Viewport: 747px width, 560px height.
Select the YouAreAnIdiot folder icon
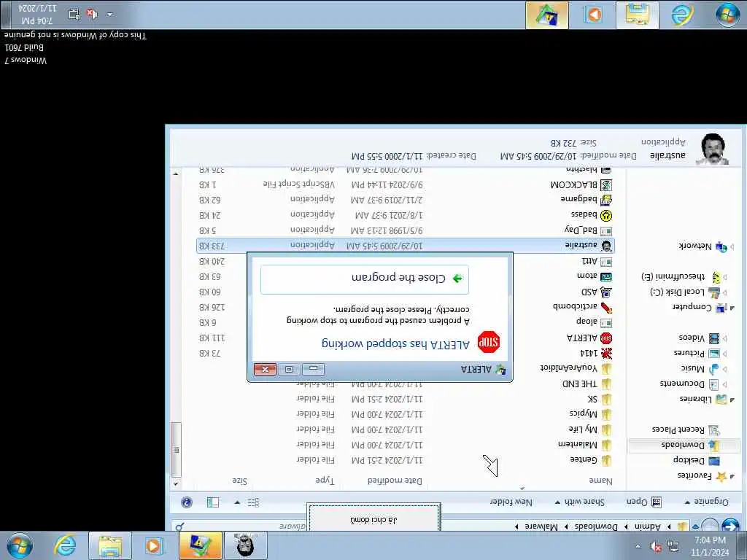(606, 368)
